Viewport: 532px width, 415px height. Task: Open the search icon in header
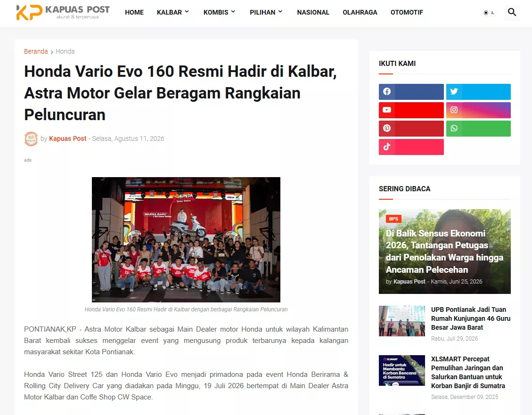tap(512, 12)
